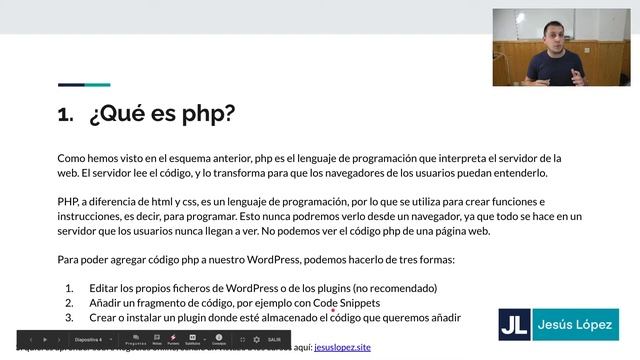Turn on Subtítulos captions
This screenshot has width=640, height=360.
pyautogui.click(x=192, y=340)
